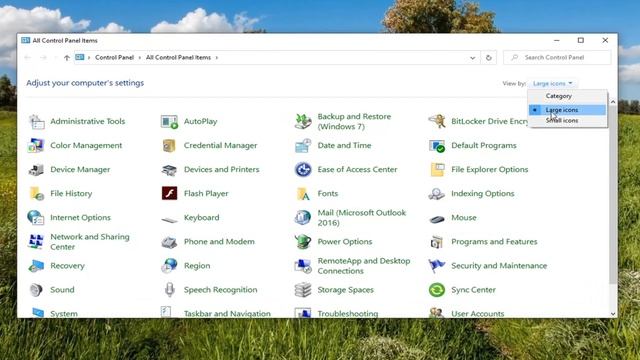This screenshot has height=360, width=640.
Task: Click the scrollbar down arrow
Action: (613, 313)
